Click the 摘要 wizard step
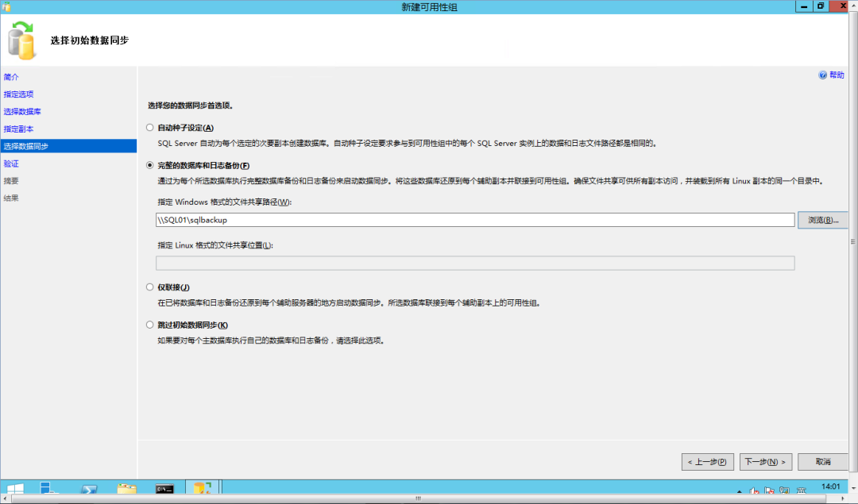Screen dimensions: 858x504 pyautogui.click(x=11, y=181)
